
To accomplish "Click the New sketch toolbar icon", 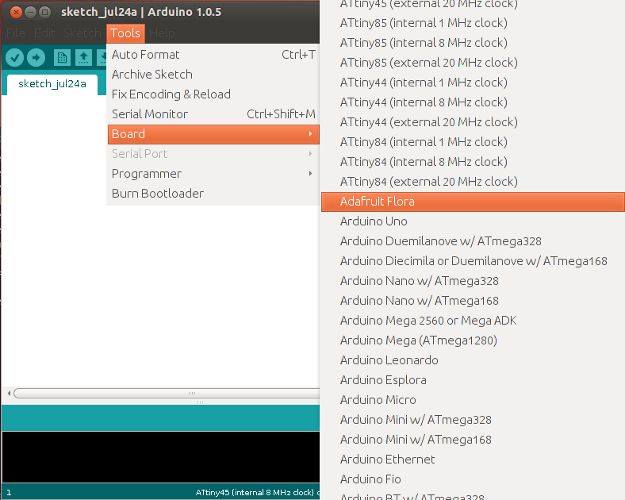I will coord(62,58).
